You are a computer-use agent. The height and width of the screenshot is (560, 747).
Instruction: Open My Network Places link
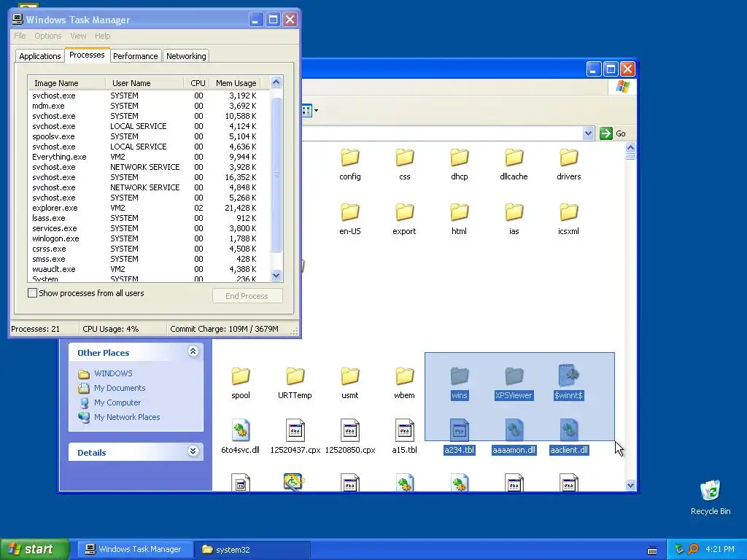click(x=127, y=417)
